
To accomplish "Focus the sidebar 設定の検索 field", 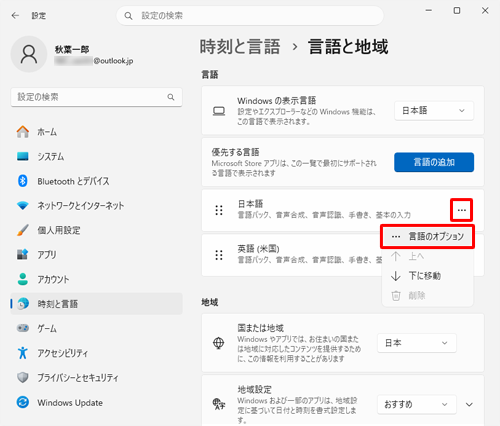I will (96, 97).
